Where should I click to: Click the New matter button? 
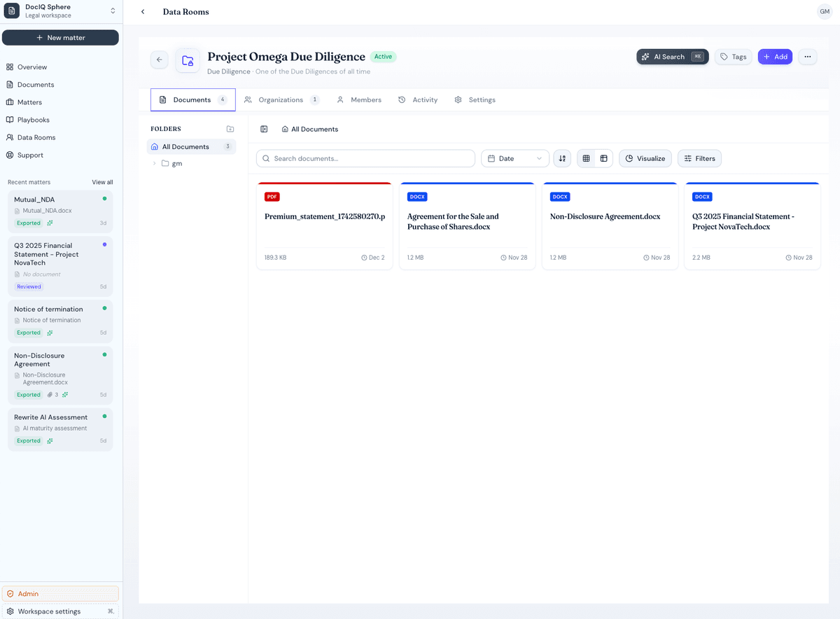coord(60,38)
